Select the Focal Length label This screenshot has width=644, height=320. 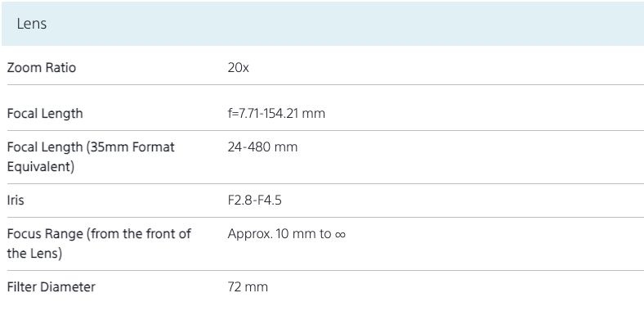click(45, 114)
